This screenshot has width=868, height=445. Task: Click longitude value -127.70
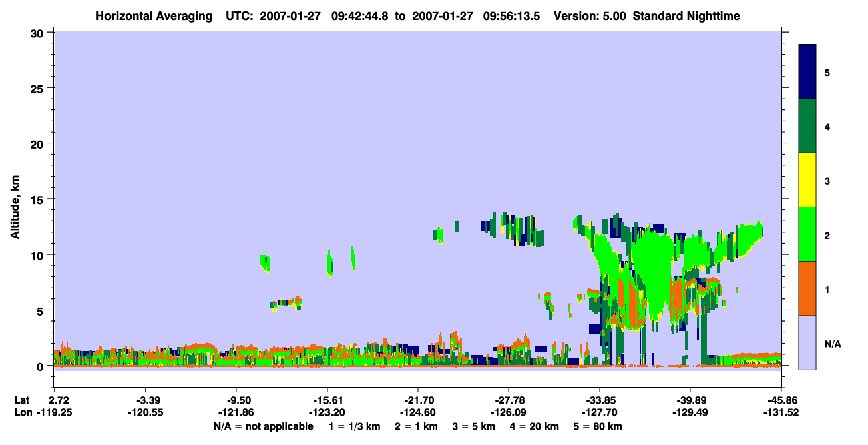click(x=600, y=412)
